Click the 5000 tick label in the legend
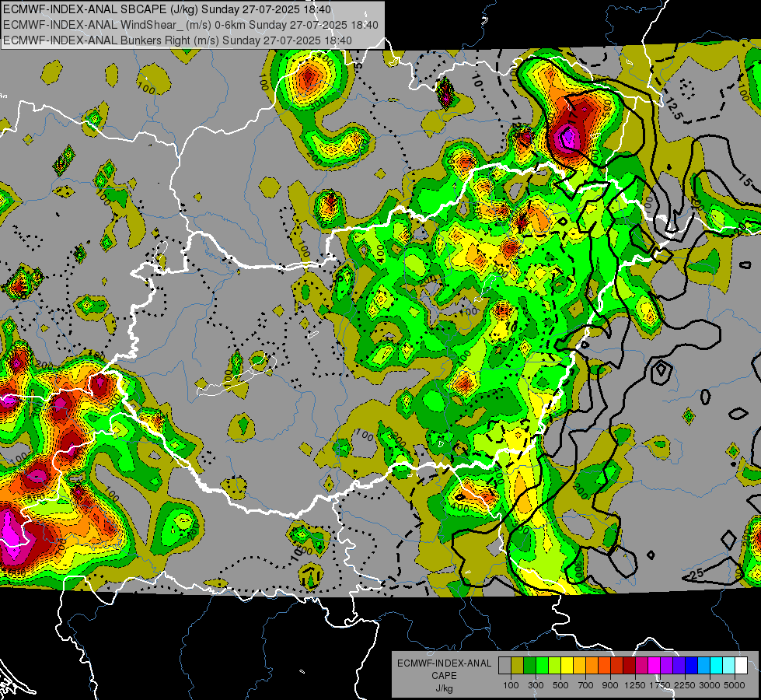This screenshot has height=700, width=761. 735,685
